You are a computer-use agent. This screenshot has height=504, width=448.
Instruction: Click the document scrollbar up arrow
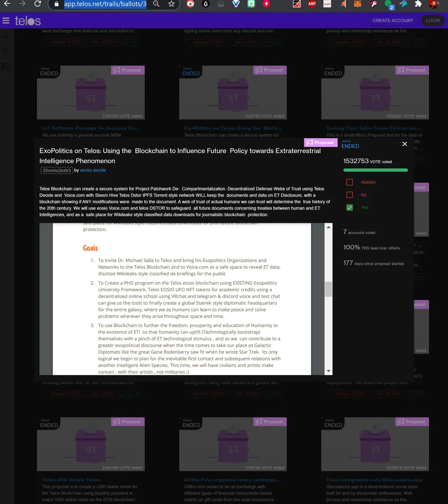pos(328,227)
